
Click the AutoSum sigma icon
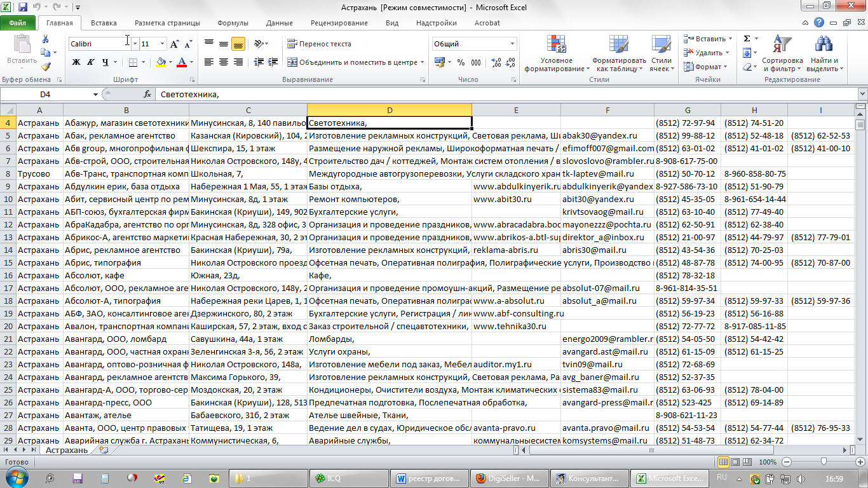click(747, 39)
